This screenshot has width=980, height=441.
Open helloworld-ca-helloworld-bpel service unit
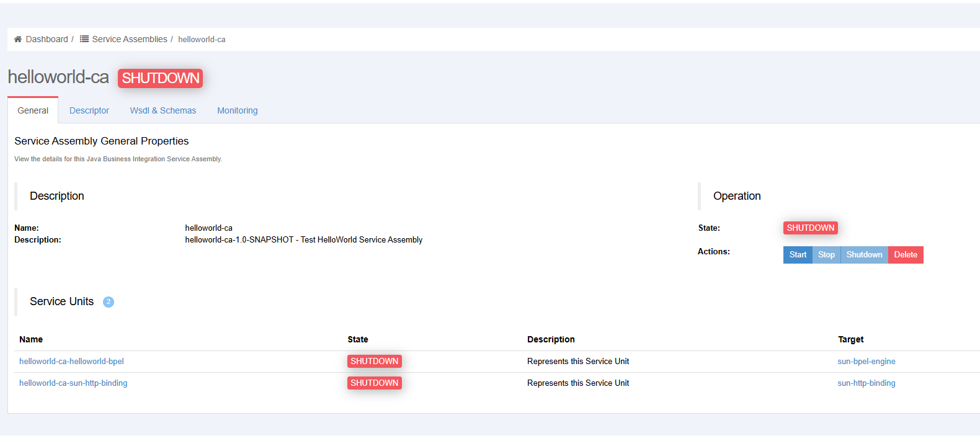[x=71, y=362]
